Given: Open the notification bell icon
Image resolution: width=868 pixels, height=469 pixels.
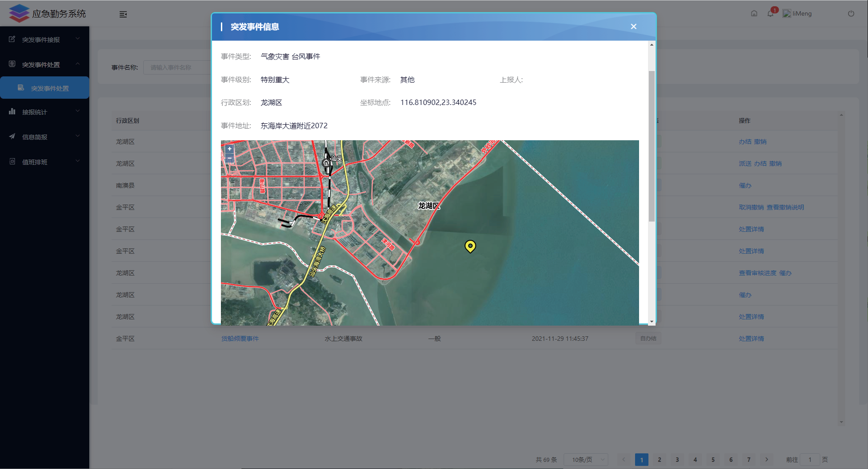Looking at the screenshot, I should coord(770,13).
